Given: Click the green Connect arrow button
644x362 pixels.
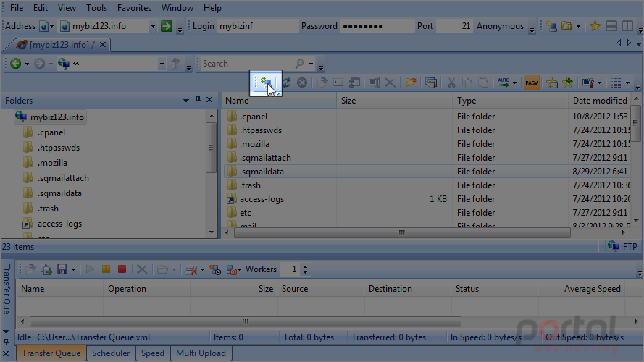Looking at the screenshot, I should (x=167, y=26).
